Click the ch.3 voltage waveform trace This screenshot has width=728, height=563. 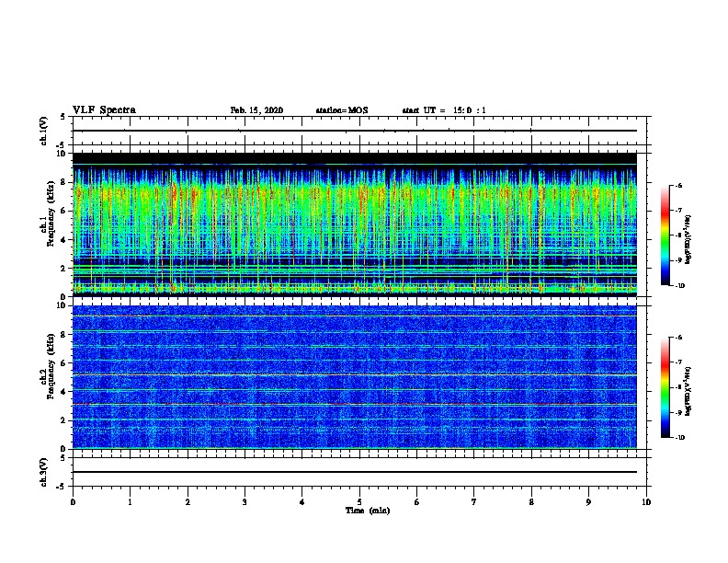[x=355, y=472]
